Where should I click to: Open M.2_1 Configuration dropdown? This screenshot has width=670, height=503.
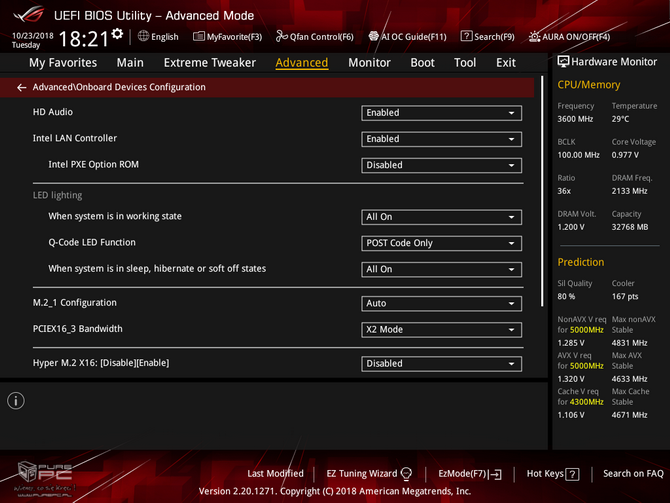pos(441,303)
